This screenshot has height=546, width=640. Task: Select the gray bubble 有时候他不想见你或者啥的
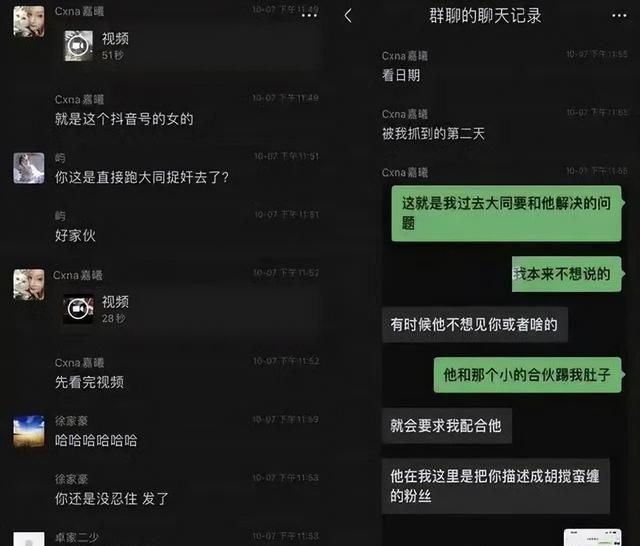[x=475, y=325]
